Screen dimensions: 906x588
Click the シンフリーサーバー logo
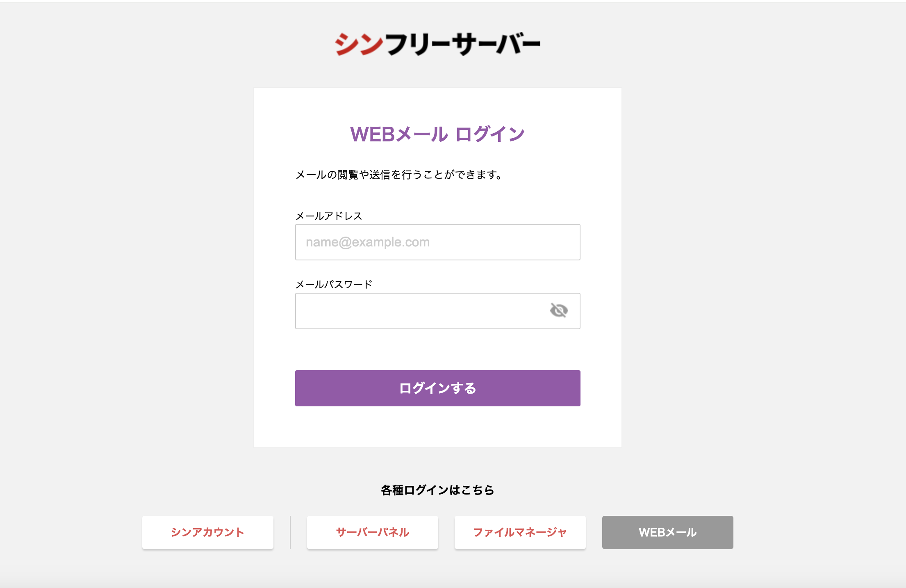click(x=437, y=44)
